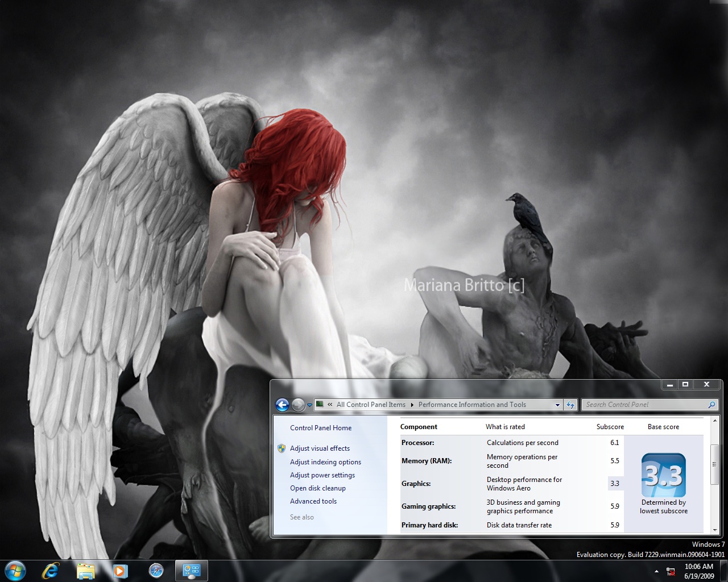The width and height of the screenshot is (728, 582).
Task: Click the search magnifier icon
Action: [712, 405]
